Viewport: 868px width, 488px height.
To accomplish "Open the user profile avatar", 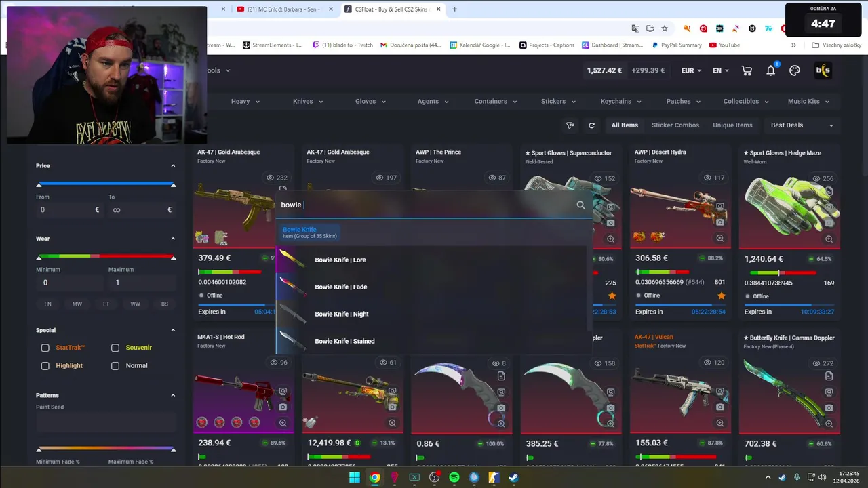I will click(823, 70).
